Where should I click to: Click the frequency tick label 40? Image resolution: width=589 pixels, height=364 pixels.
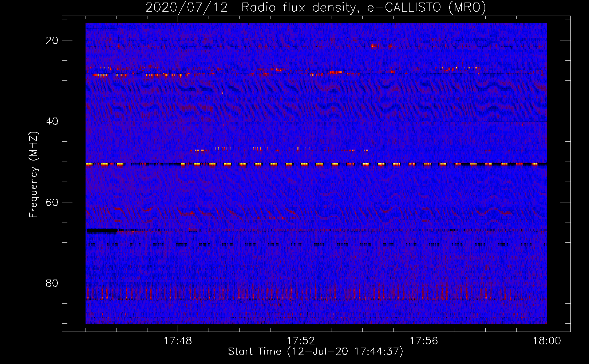coord(52,121)
